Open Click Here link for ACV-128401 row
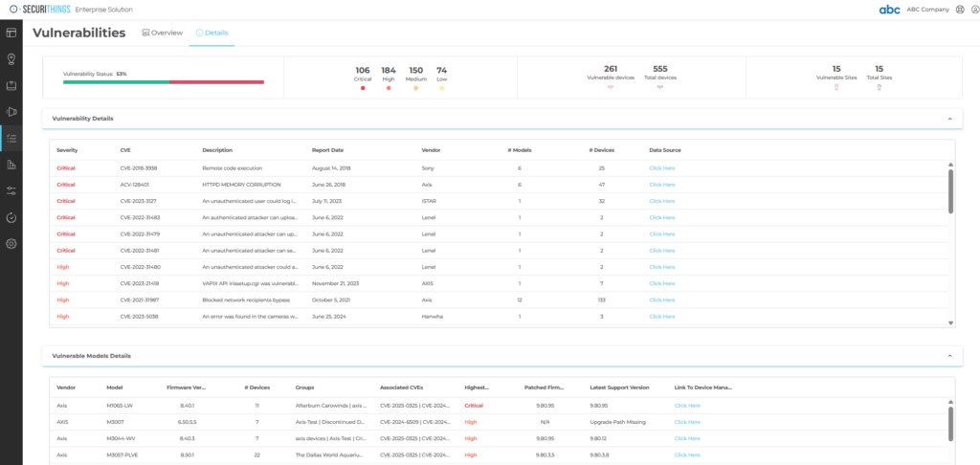This screenshot has height=465, width=980. coord(661,185)
